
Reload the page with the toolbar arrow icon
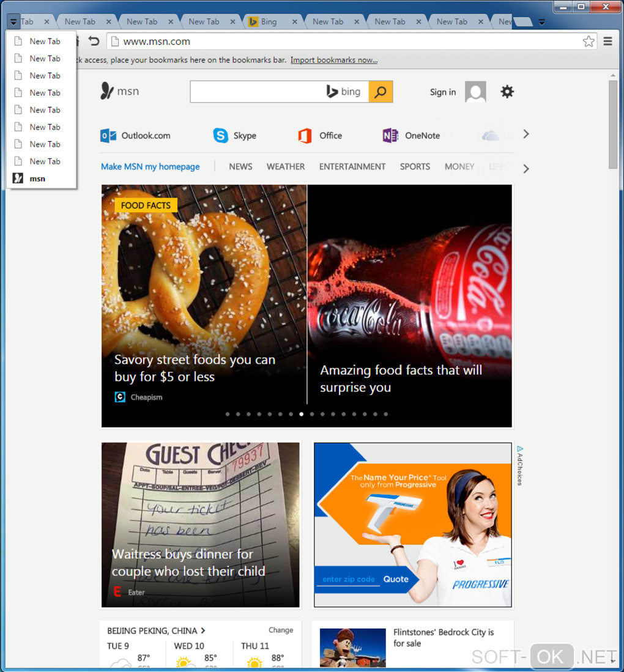click(x=94, y=41)
